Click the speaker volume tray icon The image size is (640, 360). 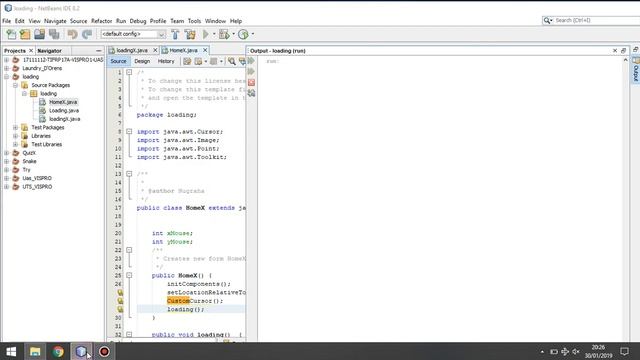pos(576,351)
